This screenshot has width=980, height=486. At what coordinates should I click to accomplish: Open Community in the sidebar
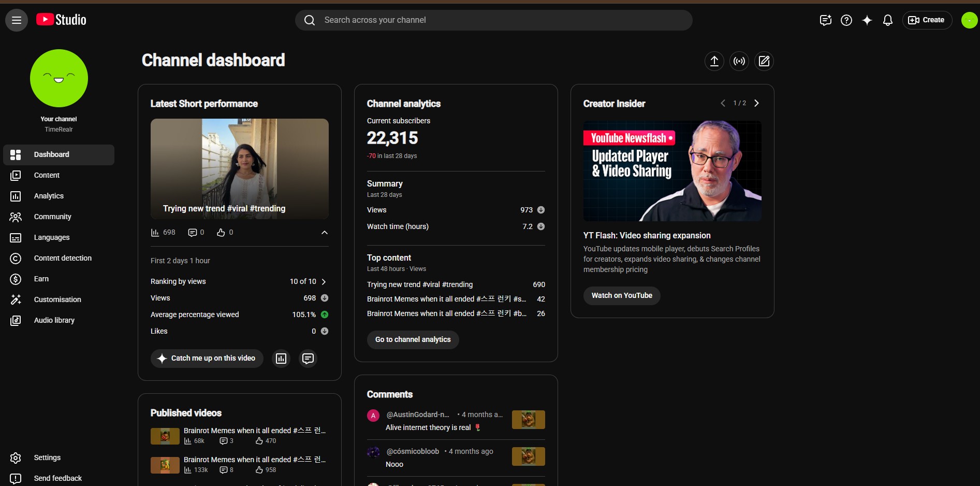point(58,217)
